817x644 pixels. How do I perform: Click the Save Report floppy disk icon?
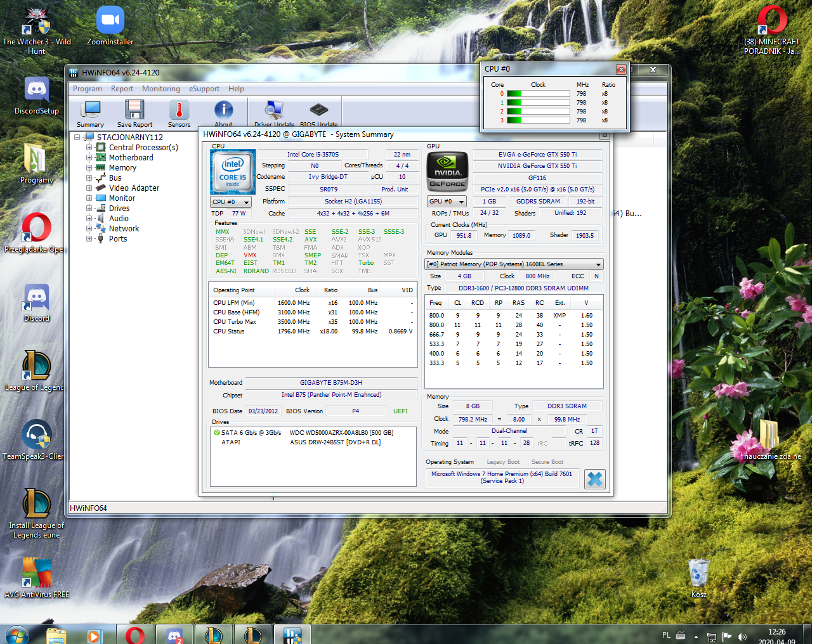pyautogui.click(x=134, y=114)
